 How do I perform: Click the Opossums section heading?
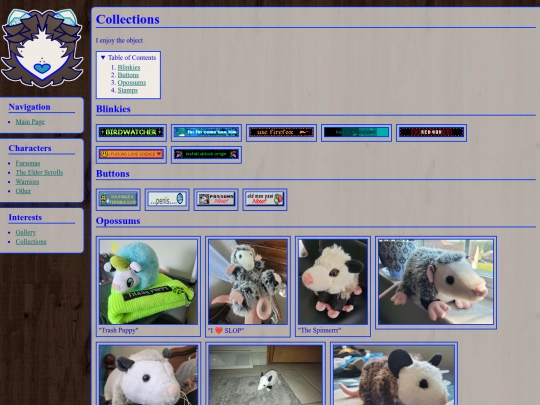(118, 221)
